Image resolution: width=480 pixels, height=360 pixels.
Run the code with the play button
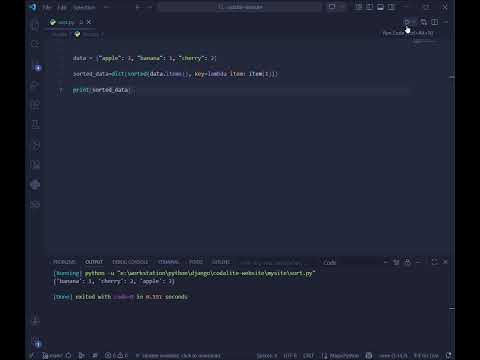click(x=407, y=22)
